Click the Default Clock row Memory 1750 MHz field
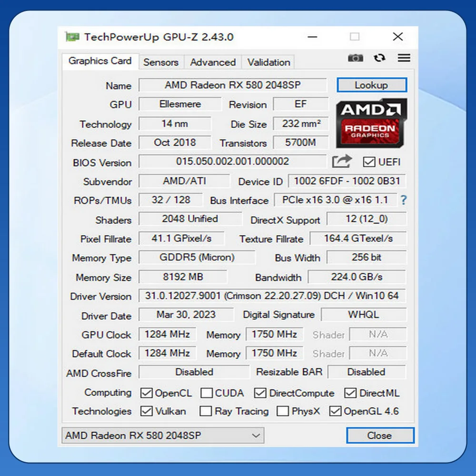The width and height of the screenshot is (476, 476). (x=275, y=353)
